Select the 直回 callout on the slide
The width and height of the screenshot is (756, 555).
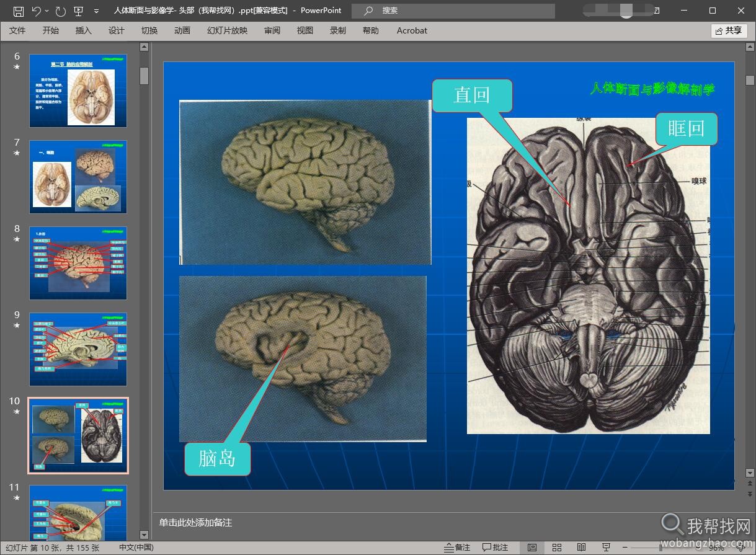(472, 95)
